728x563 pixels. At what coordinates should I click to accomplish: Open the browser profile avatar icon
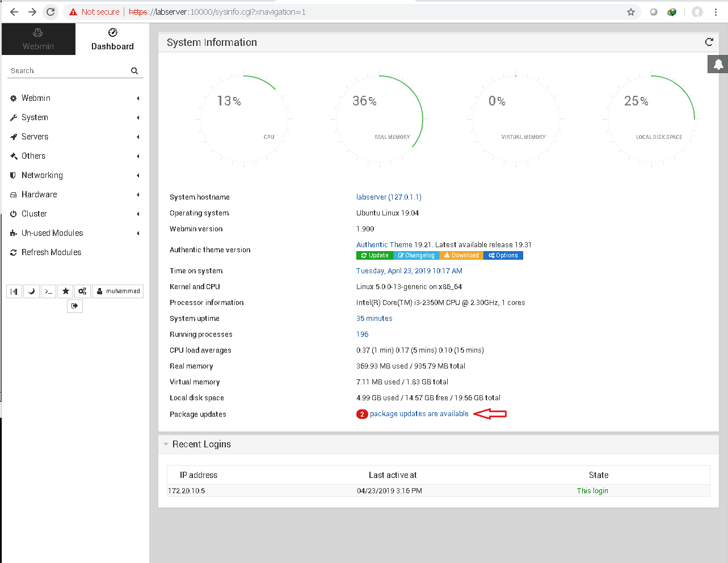point(697,12)
